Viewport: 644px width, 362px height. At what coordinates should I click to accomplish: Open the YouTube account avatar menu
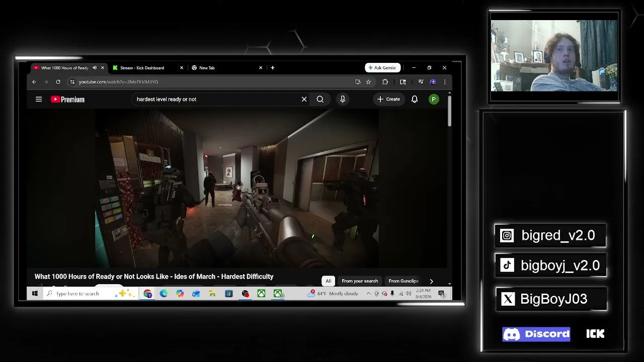(434, 99)
